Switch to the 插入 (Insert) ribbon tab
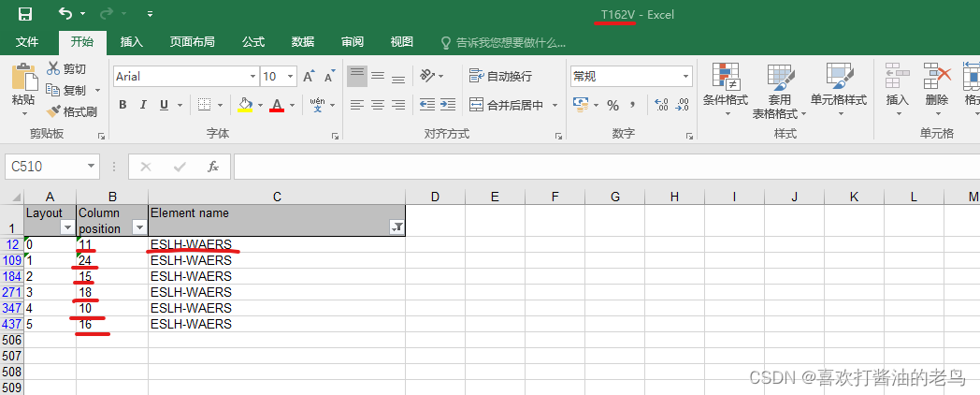This screenshot has width=980, height=395. coord(131,42)
